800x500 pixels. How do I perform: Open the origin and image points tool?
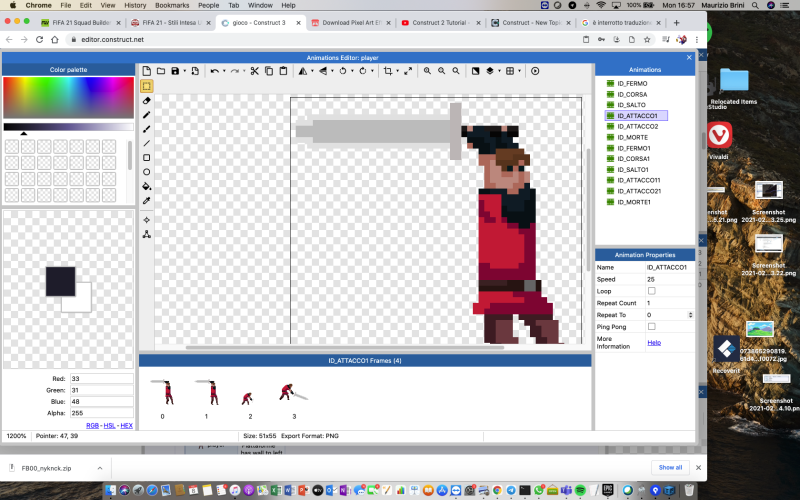[x=146, y=220]
